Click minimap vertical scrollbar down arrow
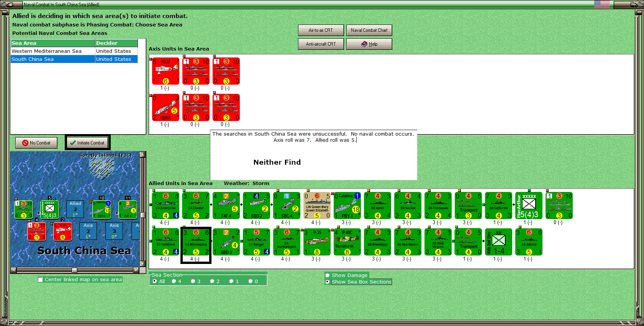The height and width of the screenshot is (326, 644). click(x=143, y=264)
